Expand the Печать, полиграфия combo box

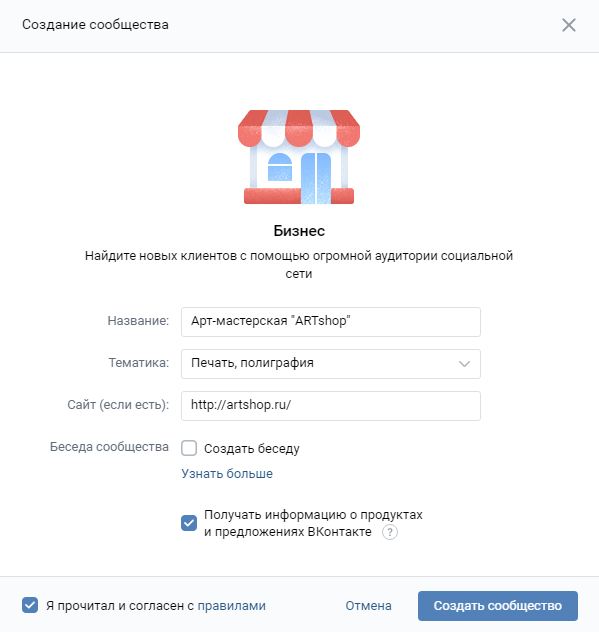coord(331,364)
